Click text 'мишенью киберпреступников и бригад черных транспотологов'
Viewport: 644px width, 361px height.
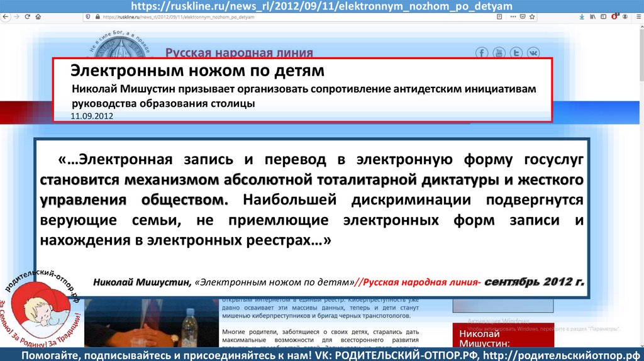[316, 316]
